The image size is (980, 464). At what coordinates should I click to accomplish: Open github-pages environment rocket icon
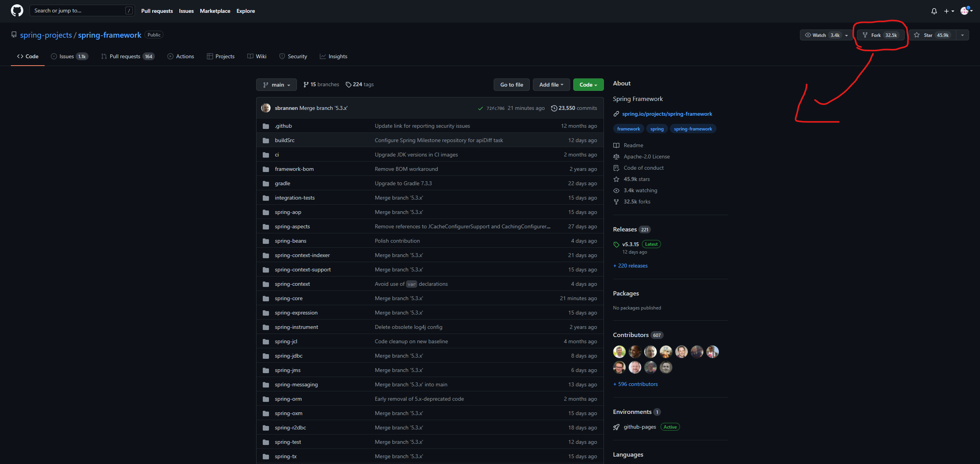(x=616, y=427)
